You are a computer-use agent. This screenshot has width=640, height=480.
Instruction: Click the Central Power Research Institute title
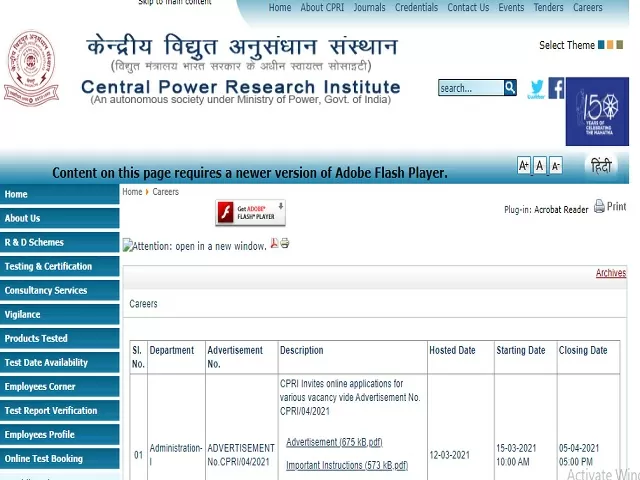pos(241,87)
